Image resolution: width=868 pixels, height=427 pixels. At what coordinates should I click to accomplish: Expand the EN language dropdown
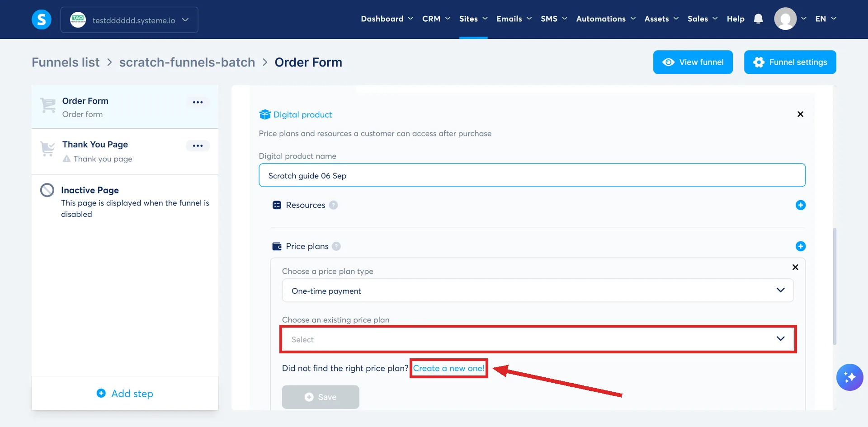(x=826, y=19)
